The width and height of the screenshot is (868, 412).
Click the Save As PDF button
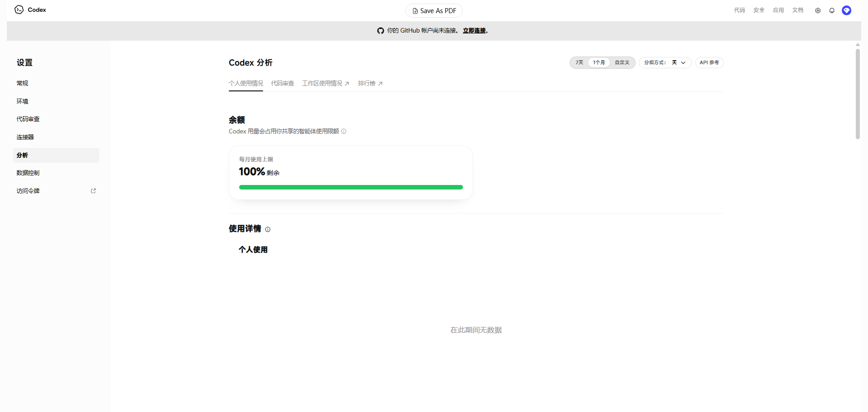(x=434, y=11)
